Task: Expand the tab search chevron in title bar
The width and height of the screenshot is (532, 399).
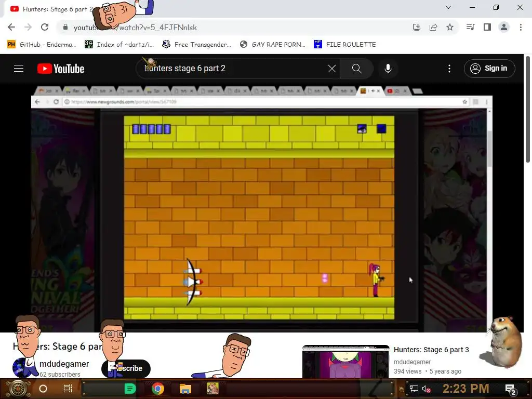Action: pyautogui.click(x=448, y=7)
